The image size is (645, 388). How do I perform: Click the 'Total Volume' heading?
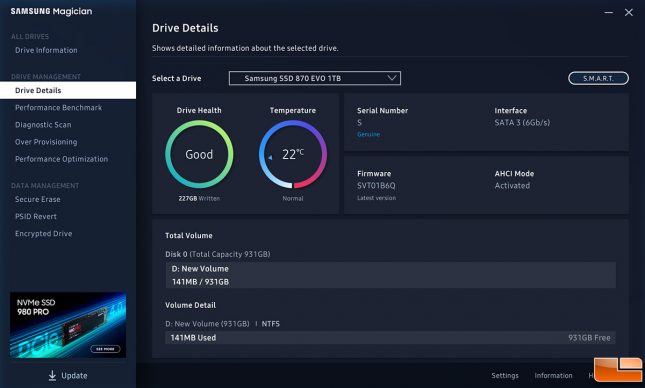pos(189,236)
